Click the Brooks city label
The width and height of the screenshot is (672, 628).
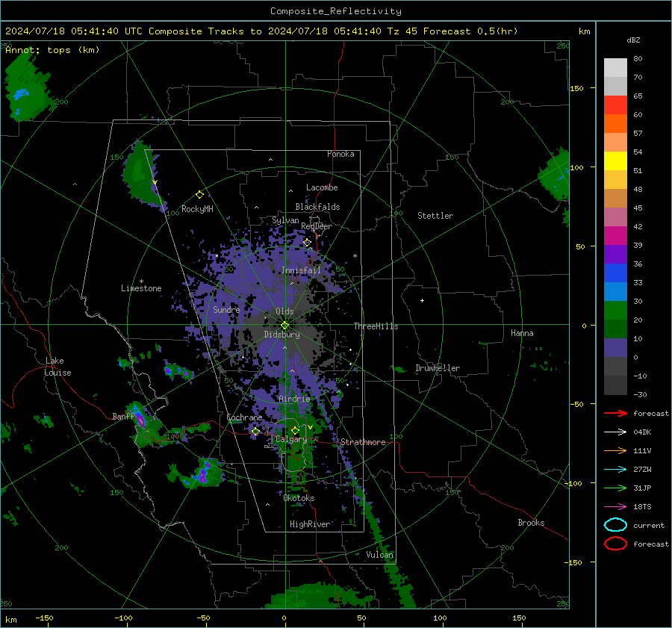[531, 523]
